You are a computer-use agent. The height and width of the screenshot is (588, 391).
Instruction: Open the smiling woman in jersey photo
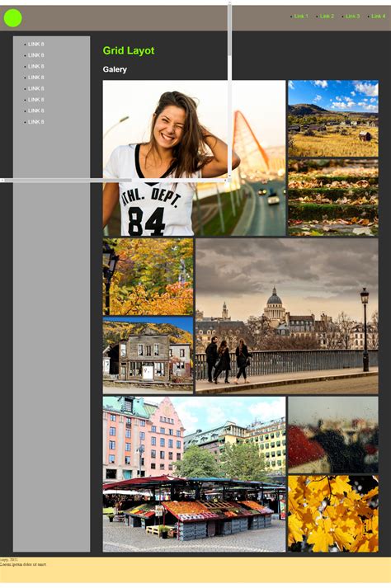(194, 158)
